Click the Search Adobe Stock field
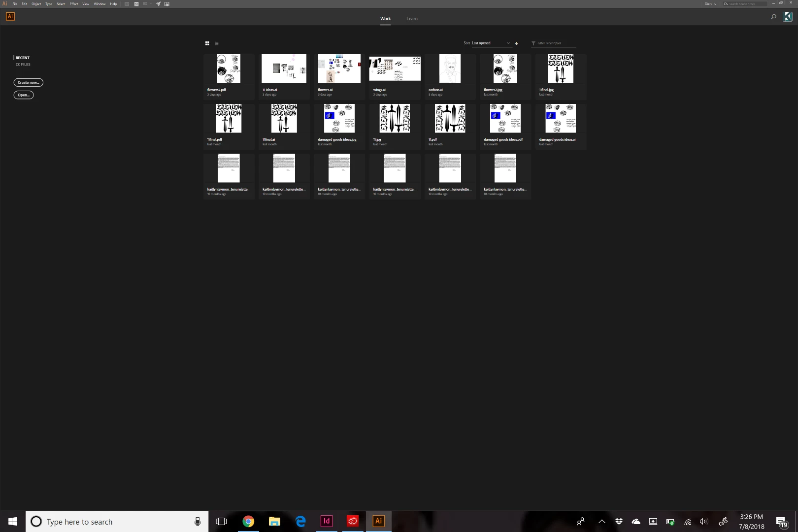Image resolution: width=798 pixels, height=532 pixels. coord(744,4)
